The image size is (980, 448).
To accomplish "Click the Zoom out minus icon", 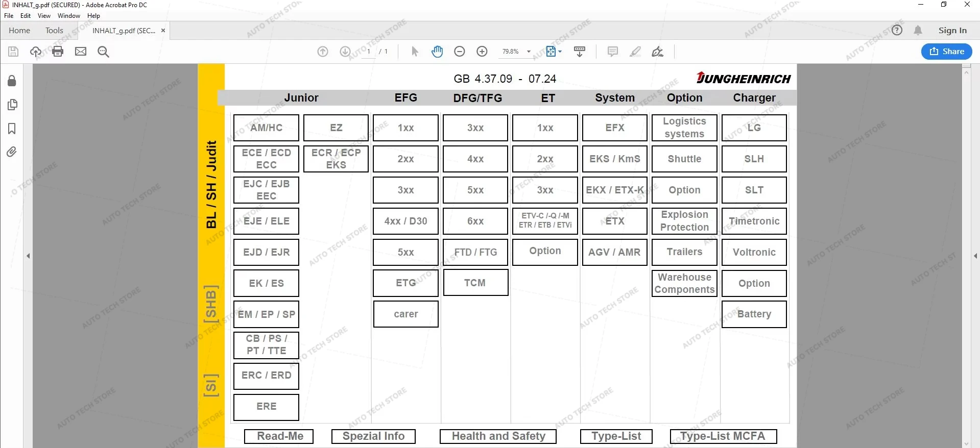I will (x=460, y=52).
